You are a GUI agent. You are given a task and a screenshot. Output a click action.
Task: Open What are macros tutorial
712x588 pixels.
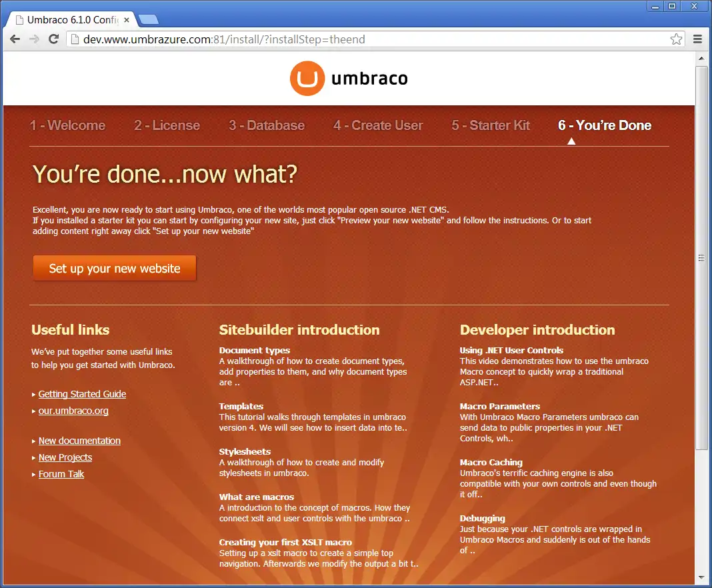pos(257,497)
